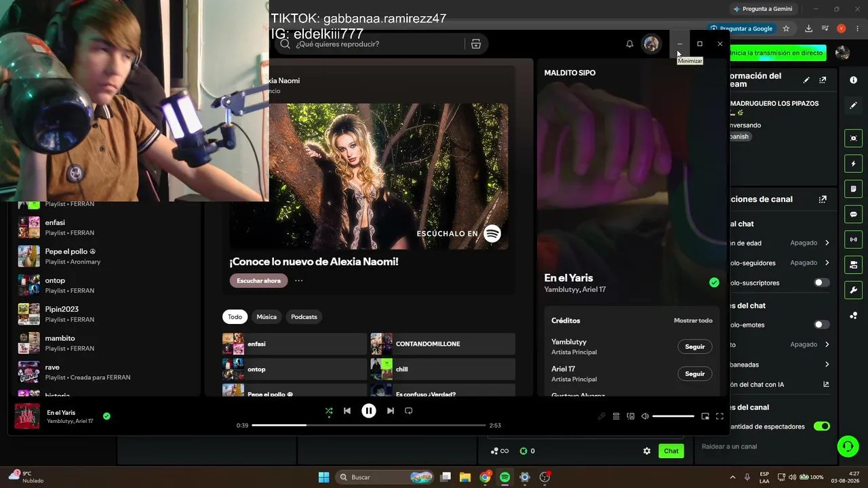Skip to previous track in Spotify
This screenshot has width=868, height=488.
click(x=347, y=411)
